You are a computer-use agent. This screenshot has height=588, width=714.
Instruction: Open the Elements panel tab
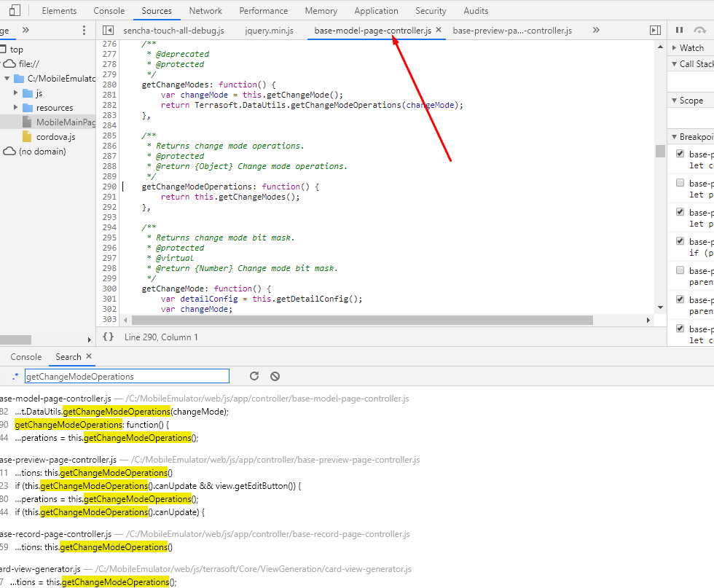click(x=59, y=10)
